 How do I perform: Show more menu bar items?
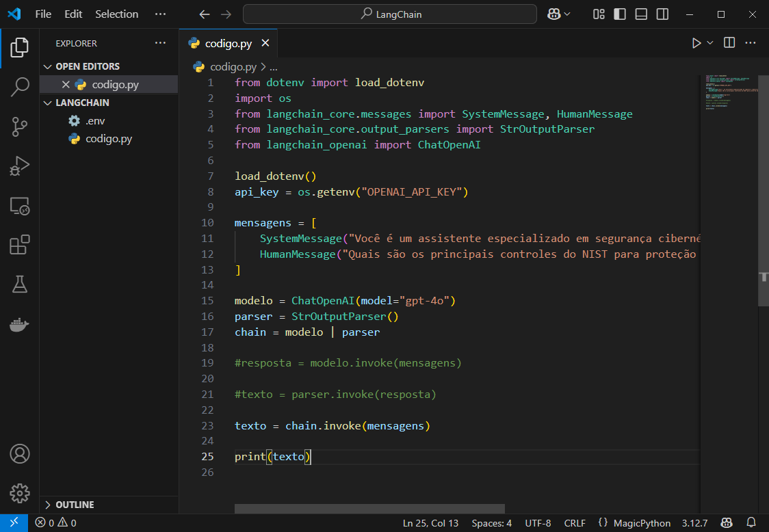click(160, 14)
